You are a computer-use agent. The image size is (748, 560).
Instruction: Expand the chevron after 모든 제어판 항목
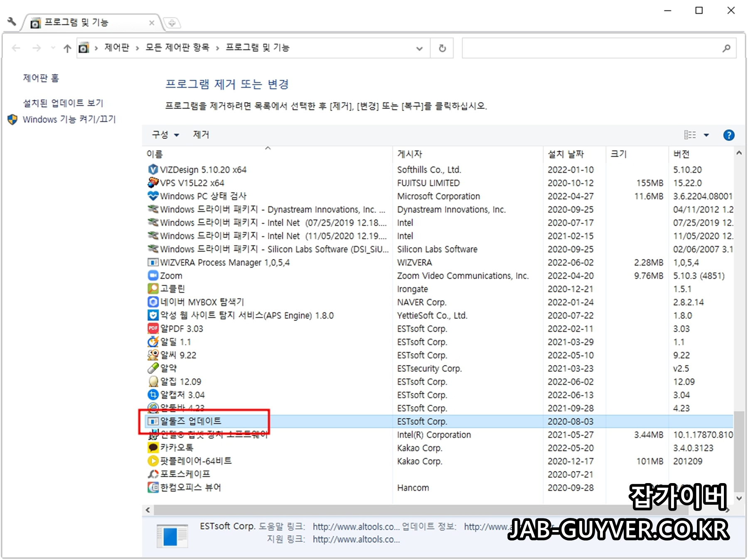pyautogui.click(x=217, y=48)
